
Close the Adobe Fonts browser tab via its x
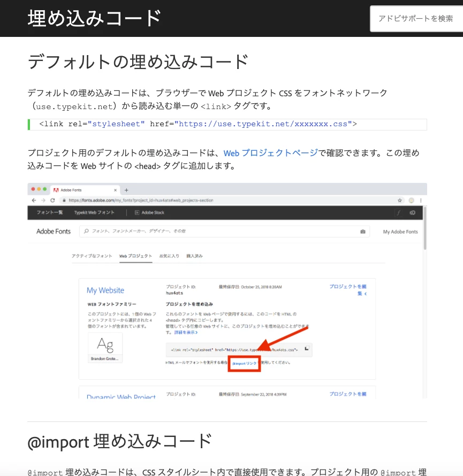(x=115, y=190)
